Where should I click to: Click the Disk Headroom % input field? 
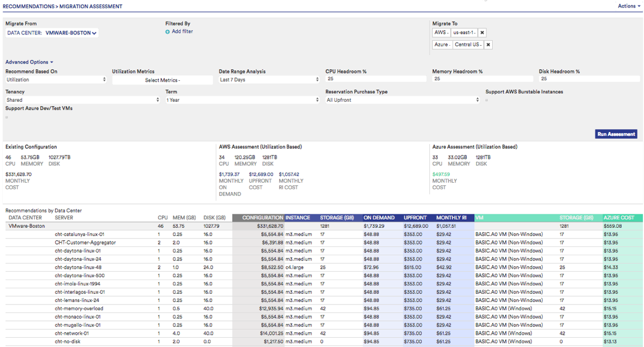589,79
